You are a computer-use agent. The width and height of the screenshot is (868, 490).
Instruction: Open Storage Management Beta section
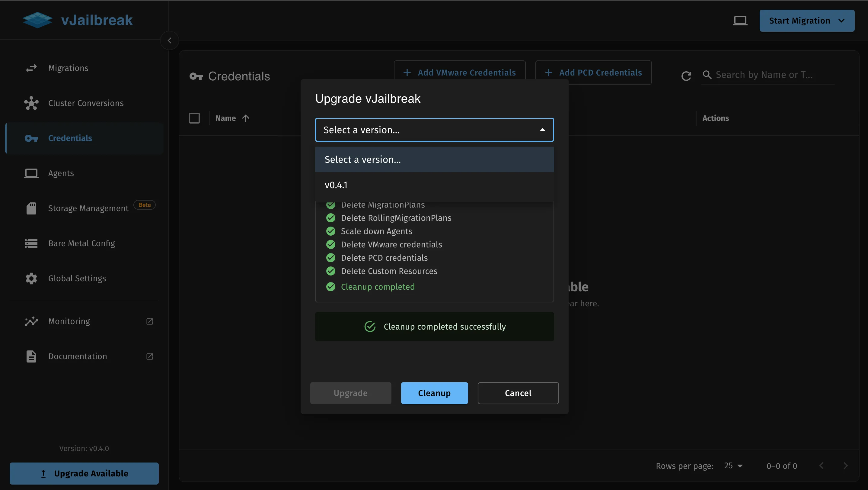(88, 208)
